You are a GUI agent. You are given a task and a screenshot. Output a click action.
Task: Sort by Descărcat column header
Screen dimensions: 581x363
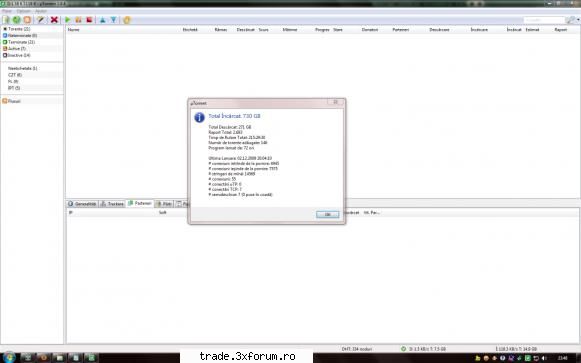246,29
